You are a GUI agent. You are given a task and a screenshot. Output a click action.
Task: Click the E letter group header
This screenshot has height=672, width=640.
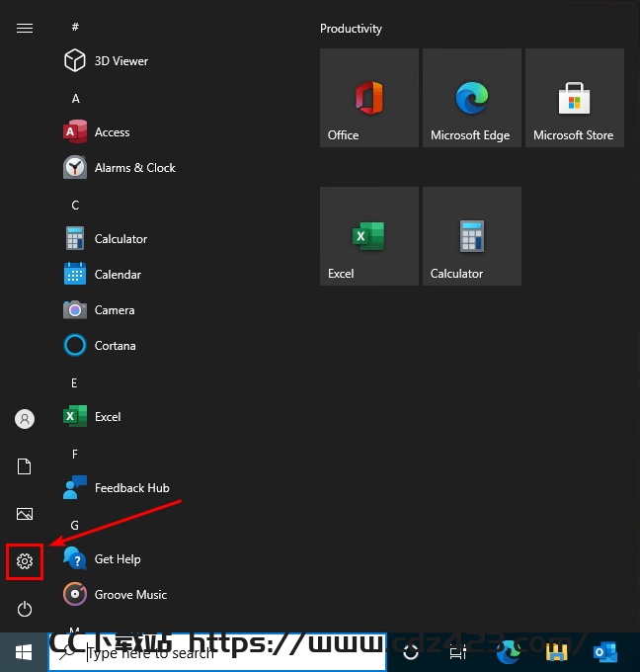coord(74,383)
